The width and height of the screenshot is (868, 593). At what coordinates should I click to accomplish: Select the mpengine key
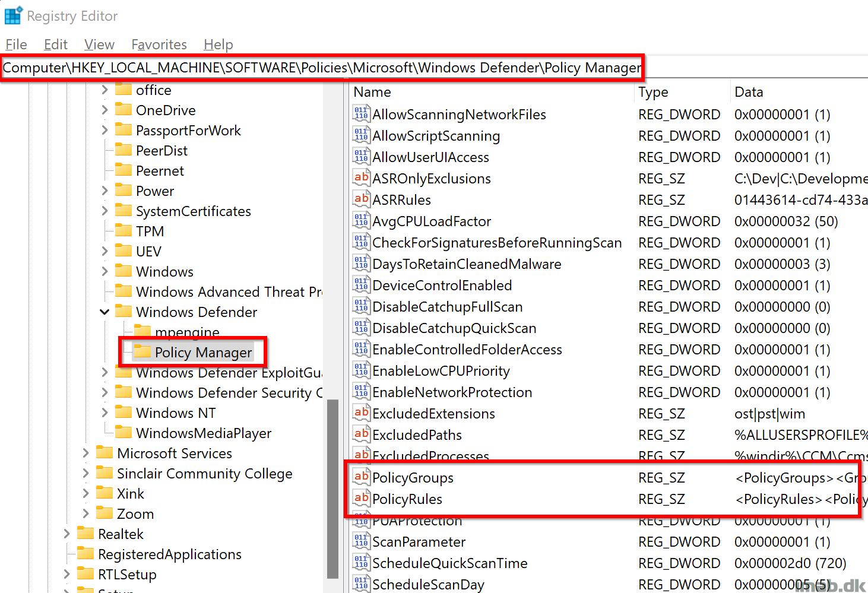187,332
